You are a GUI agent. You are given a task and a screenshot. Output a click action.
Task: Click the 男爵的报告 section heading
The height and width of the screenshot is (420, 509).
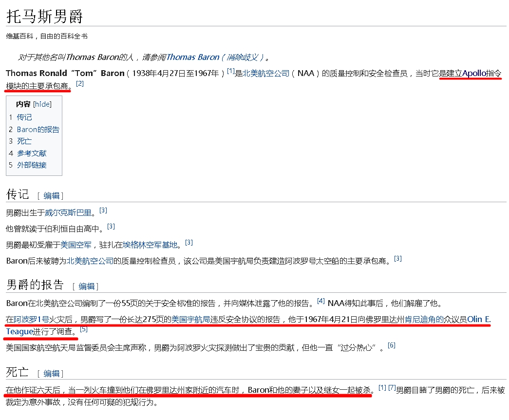point(35,285)
